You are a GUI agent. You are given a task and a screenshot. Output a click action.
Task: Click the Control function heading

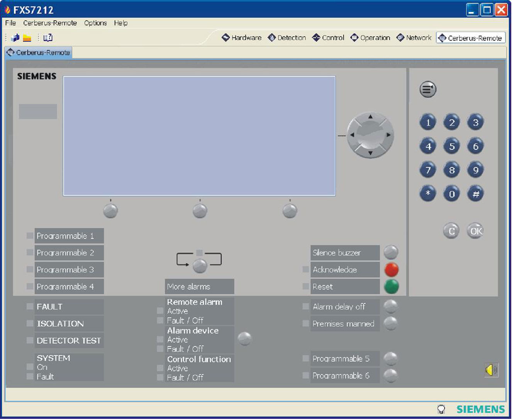[x=199, y=359]
